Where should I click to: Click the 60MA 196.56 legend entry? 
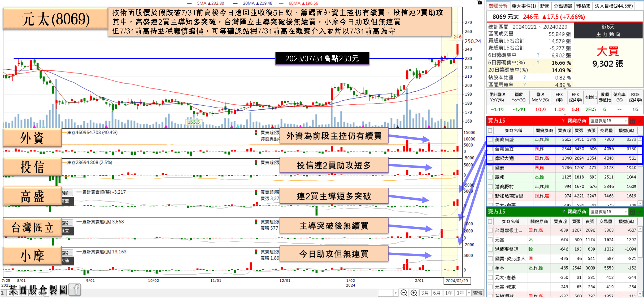click(x=298, y=3)
